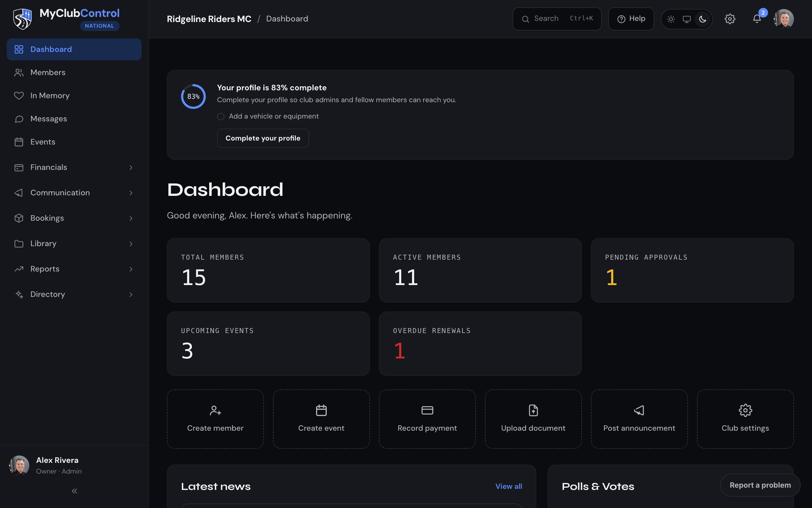
Task: Click the Record payment quick action label
Action: (427, 428)
